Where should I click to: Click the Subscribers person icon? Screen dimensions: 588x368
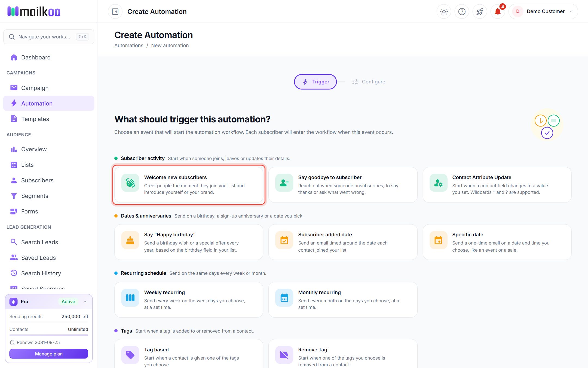point(14,180)
